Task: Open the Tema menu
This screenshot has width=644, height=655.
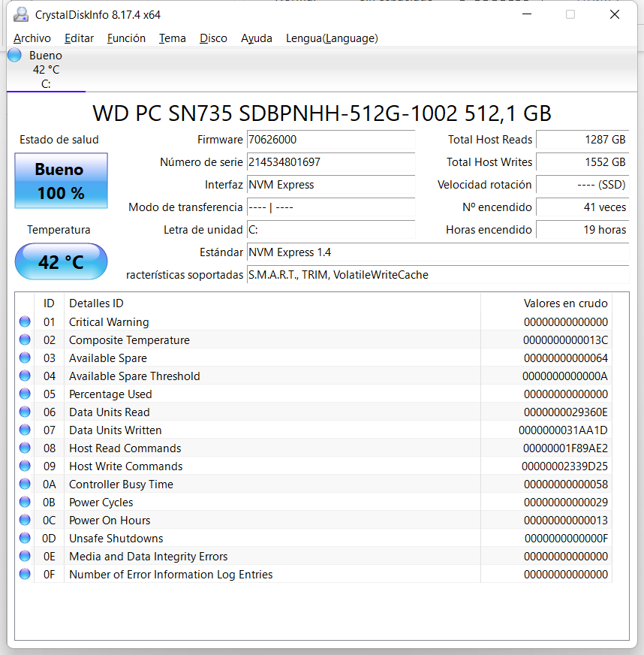Action: point(173,38)
